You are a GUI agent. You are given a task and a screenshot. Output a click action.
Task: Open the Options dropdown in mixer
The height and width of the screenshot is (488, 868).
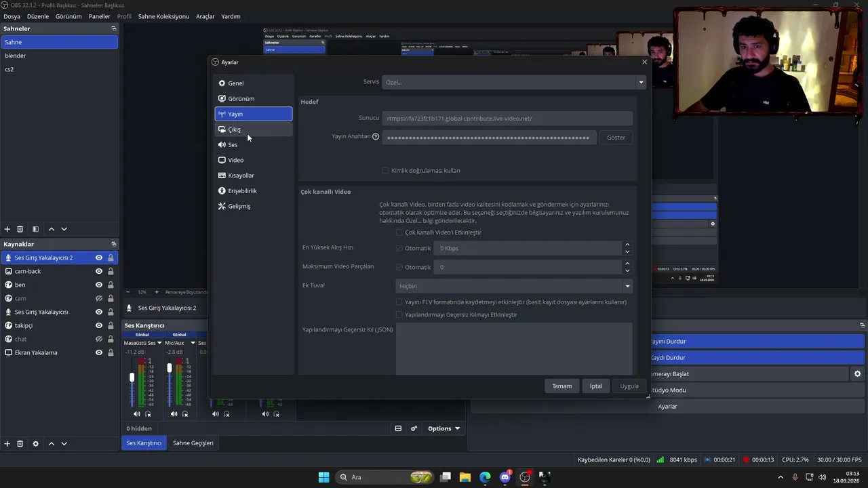coord(443,428)
